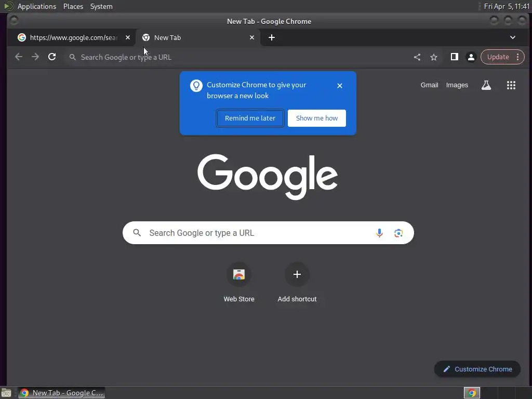Click the Chrome icon in bottom-right tray
Screen dimensions: 532x399
click(x=472, y=393)
